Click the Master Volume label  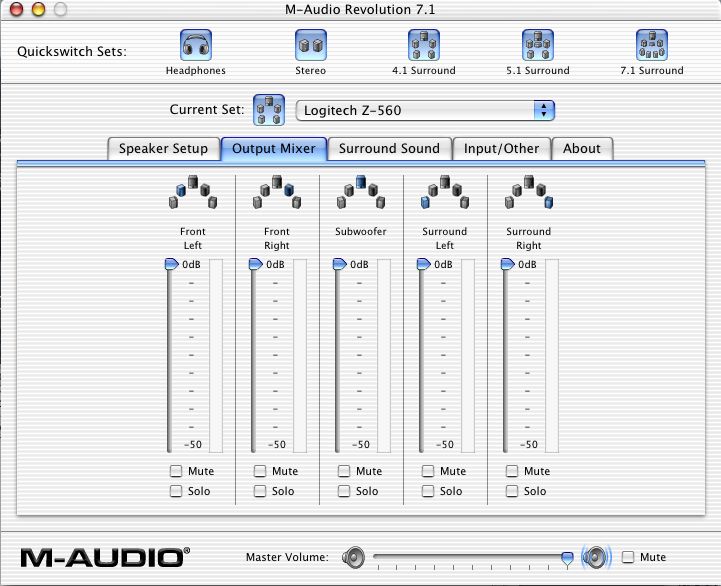click(x=287, y=557)
